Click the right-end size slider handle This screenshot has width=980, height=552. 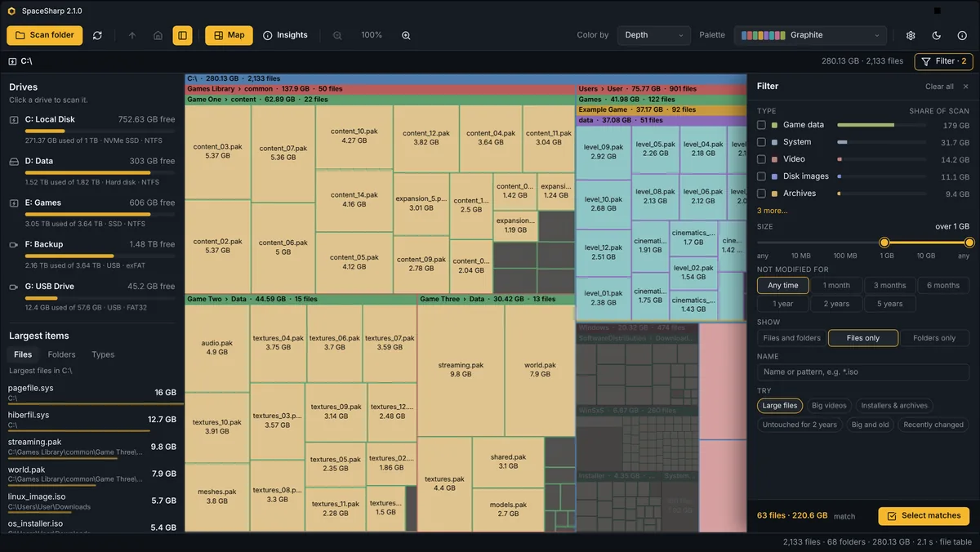pyautogui.click(x=969, y=243)
